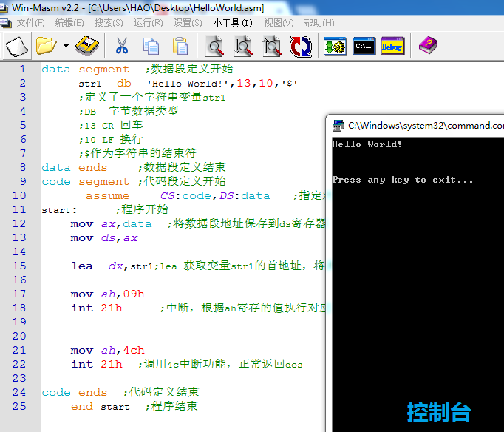
Task: Launch the Debug toolbar icon
Action: pos(392,47)
